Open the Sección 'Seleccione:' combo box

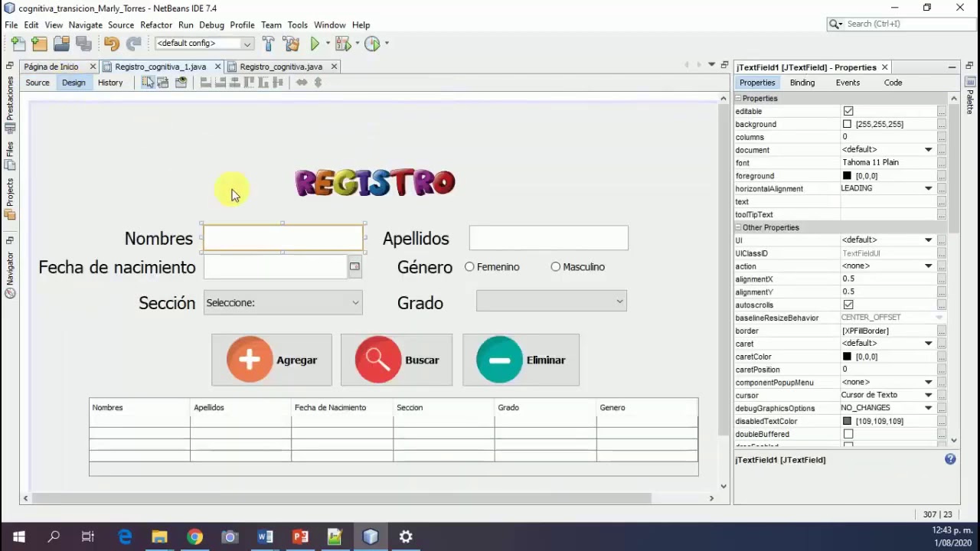pos(283,302)
